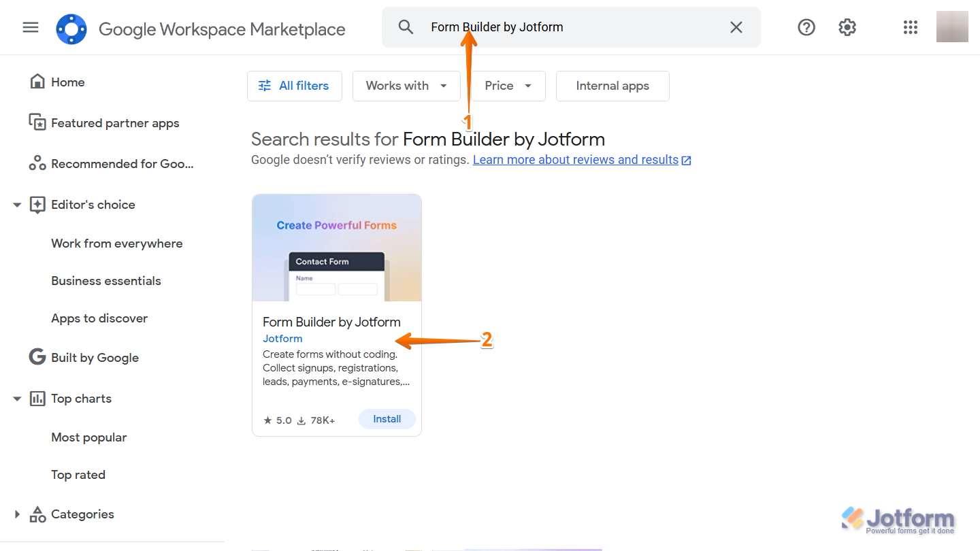Collapse the Top charts section

click(16, 398)
